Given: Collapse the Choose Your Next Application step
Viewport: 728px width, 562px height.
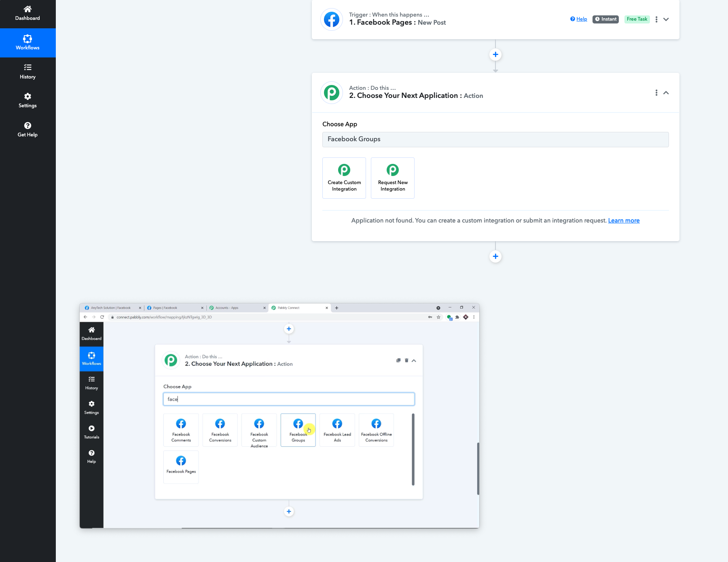Looking at the screenshot, I should coord(666,93).
